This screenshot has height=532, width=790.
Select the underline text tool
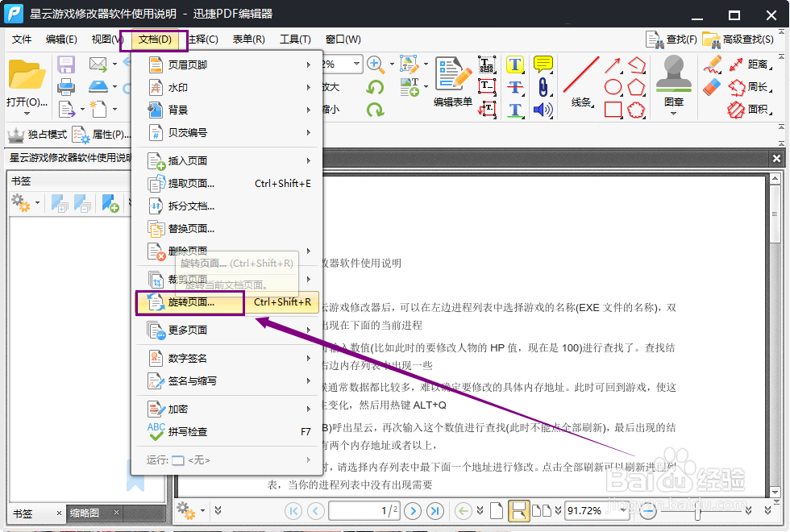(x=515, y=110)
